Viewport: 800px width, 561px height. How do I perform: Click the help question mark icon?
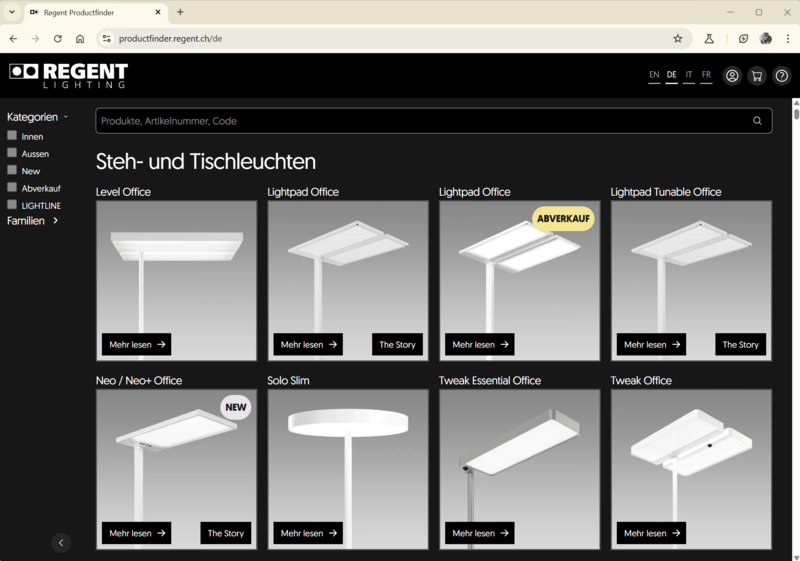point(782,76)
